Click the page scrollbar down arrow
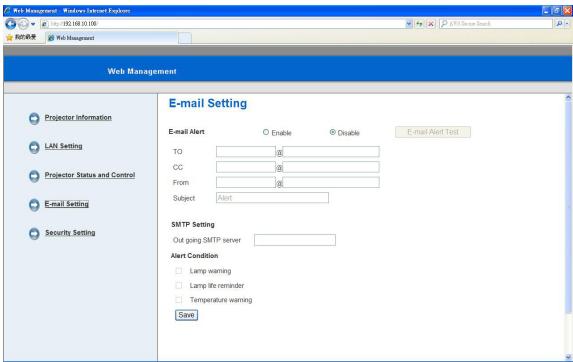Viewport: 573px width, 362px height. (568, 357)
